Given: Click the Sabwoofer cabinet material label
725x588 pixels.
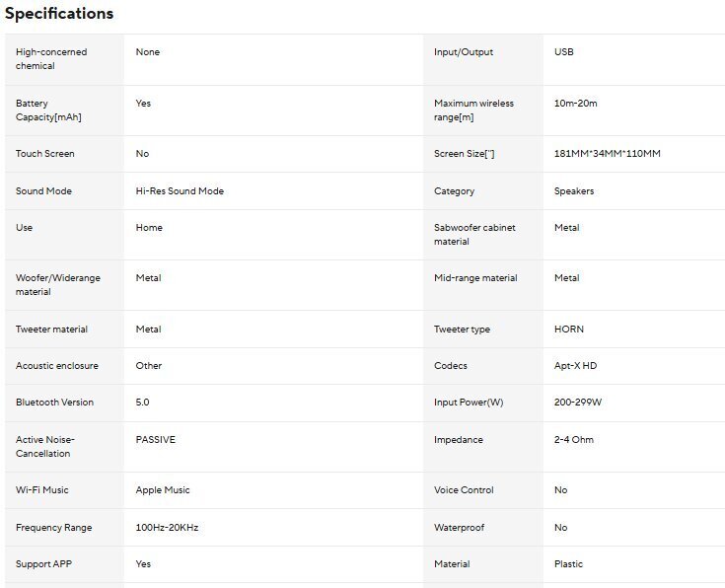Looking at the screenshot, I should coord(474,235).
